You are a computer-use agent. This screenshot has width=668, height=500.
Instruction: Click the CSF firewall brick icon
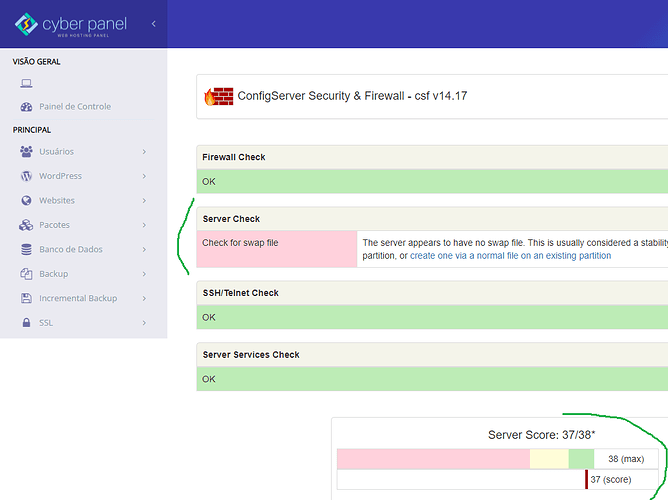(219, 96)
